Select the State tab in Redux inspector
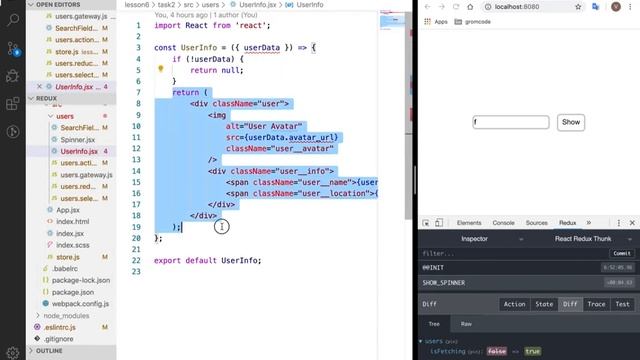The height and width of the screenshot is (360, 640). point(544,304)
